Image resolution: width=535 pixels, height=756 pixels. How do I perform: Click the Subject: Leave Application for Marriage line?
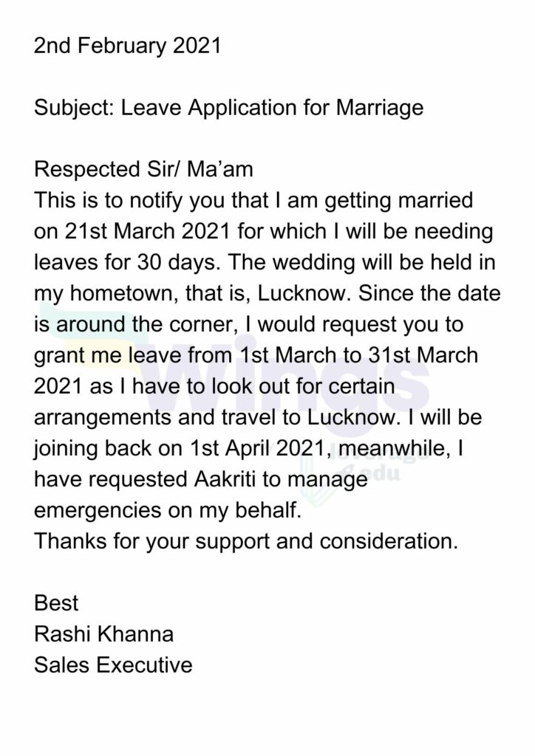[x=228, y=108]
